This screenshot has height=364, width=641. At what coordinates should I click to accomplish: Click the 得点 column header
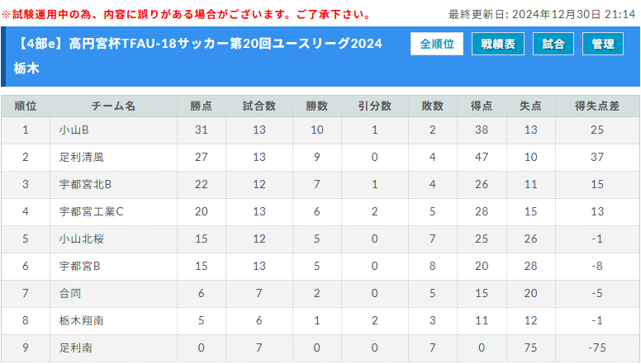(x=482, y=106)
